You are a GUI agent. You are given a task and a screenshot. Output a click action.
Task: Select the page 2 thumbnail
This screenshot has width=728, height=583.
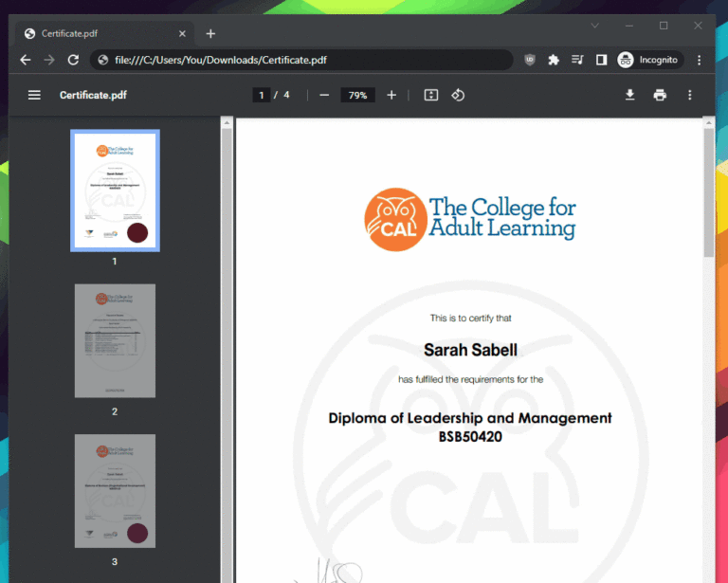[115, 341]
